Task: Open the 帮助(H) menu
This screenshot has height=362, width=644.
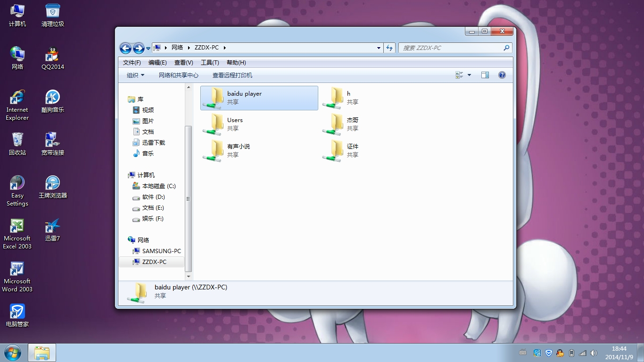Action: click(x=236, y=62)
